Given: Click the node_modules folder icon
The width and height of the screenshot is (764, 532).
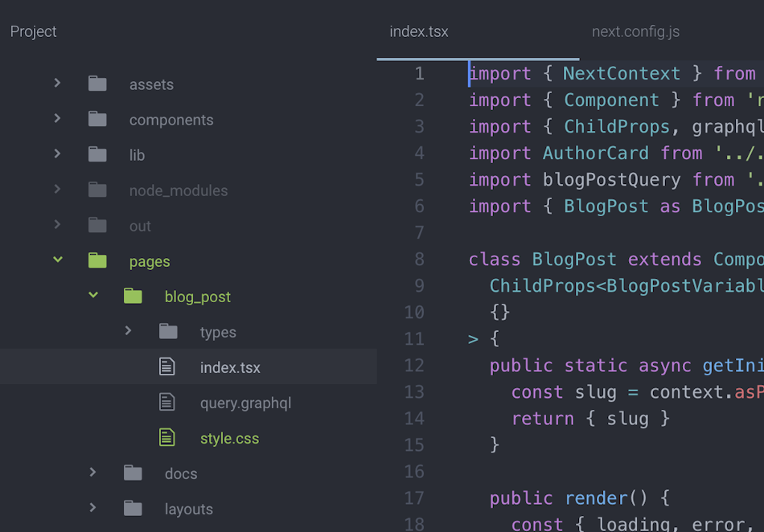Looking at the screenshot, I should pyautogui.click(x=97, y=190).
